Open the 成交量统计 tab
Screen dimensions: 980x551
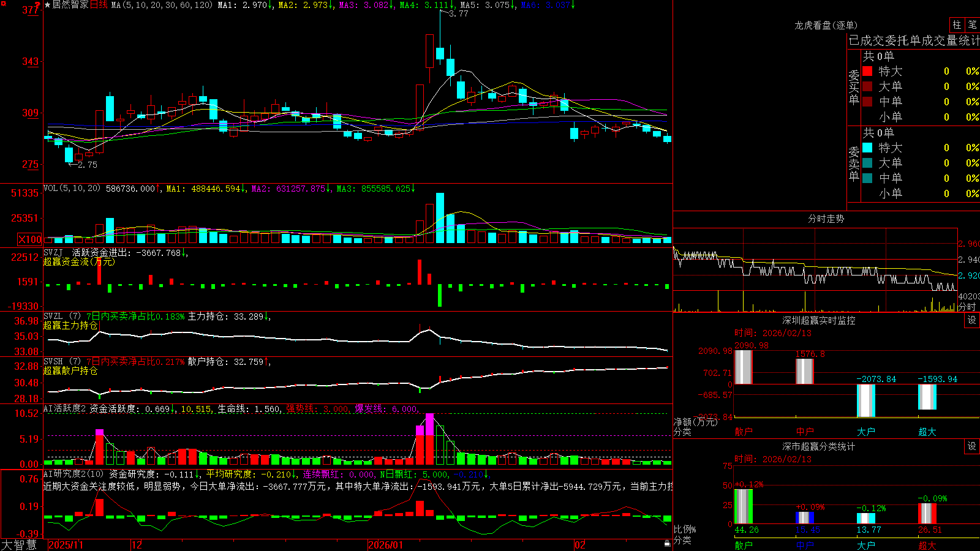pos(951,40)
